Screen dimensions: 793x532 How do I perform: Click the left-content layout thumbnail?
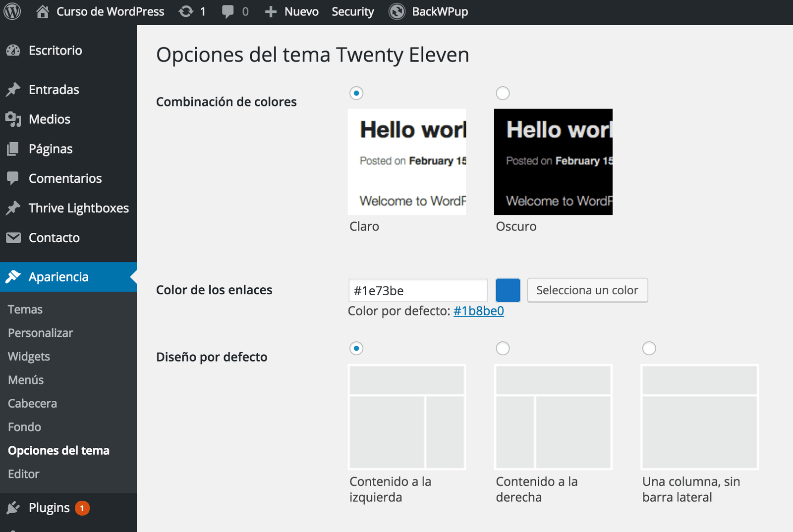(x=407, y=417)
